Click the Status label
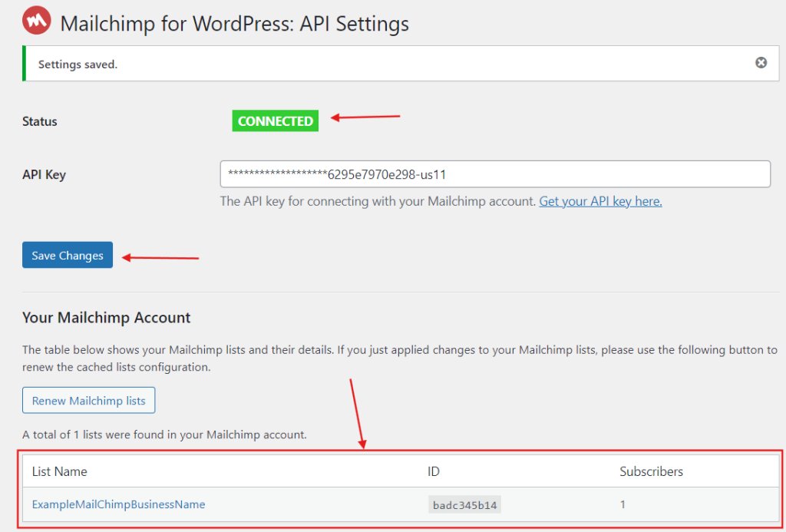The width and height of the screenshot is (786, 532). click(40, 121)
